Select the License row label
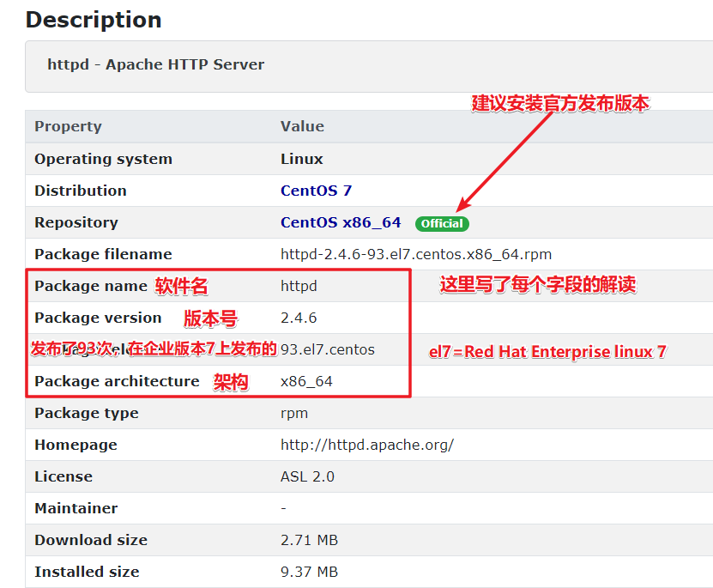 [63, 476]
